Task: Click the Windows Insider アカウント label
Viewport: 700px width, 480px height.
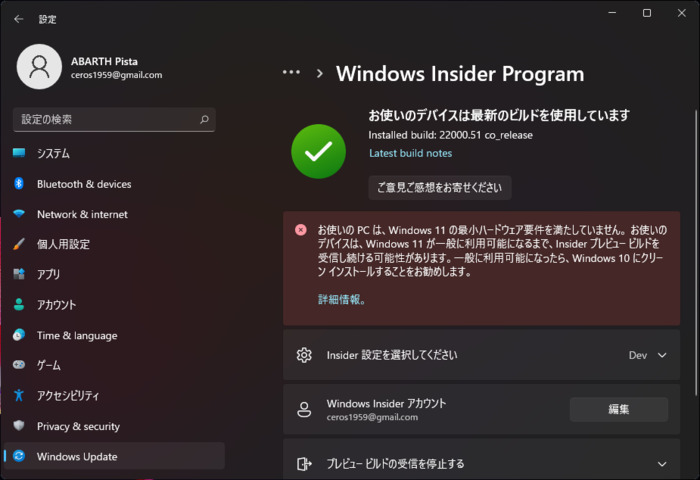Action: pyautogui.click(x=386, y=404)
